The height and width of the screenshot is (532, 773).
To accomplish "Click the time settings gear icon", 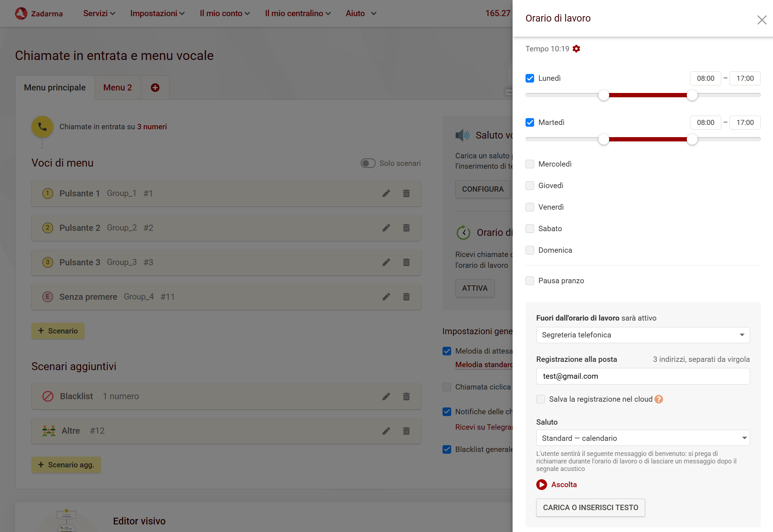I will 576,48.
